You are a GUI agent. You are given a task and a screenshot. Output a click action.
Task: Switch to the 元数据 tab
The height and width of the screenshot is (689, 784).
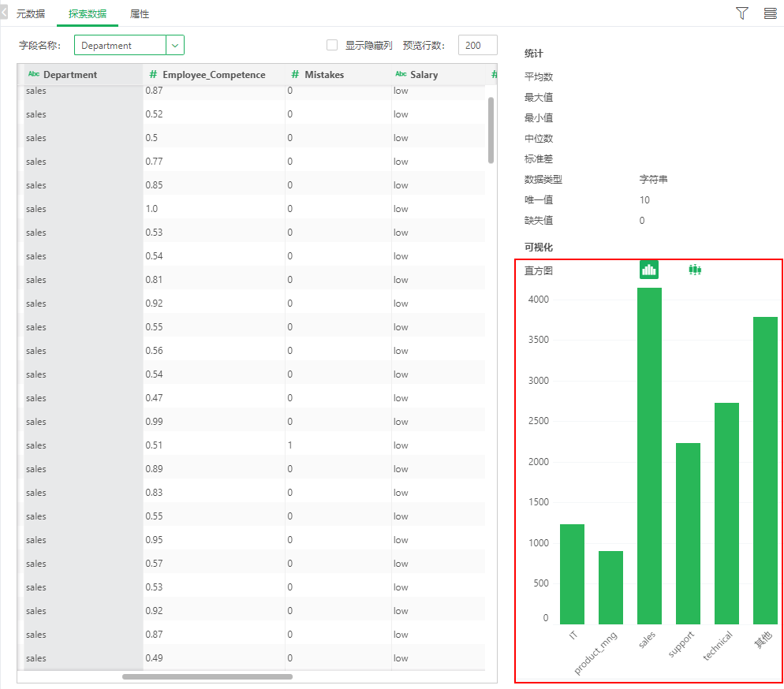click(x=31, y=13)
